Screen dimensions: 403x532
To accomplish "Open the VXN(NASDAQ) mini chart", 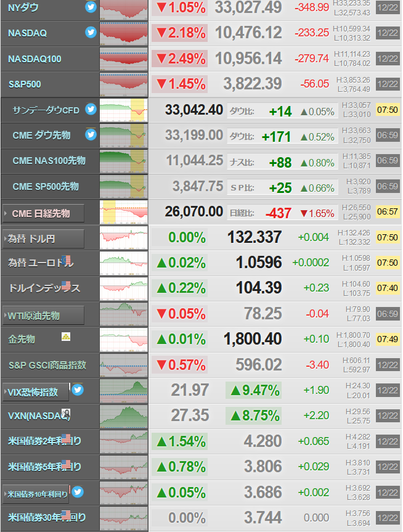I will coord(124,416).
